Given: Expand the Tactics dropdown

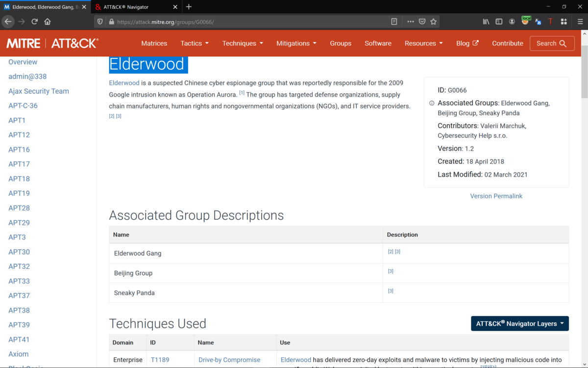Looking at the screenshot, I should (x=195, y=43).
